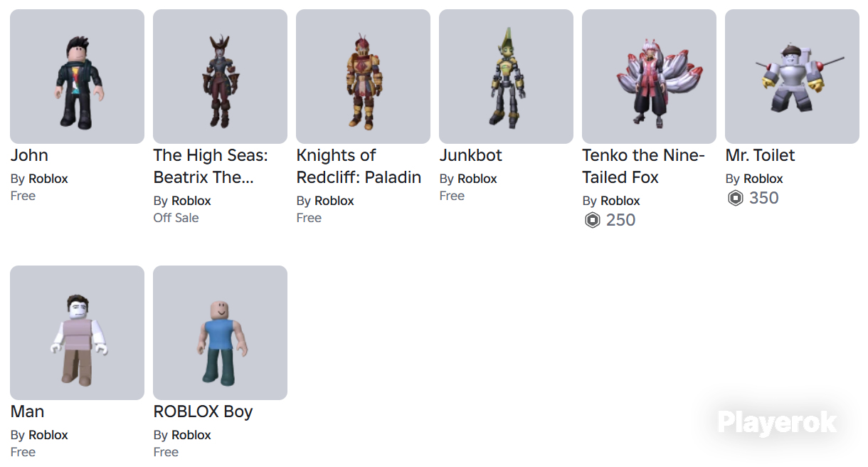The height and width of the screenshot is (467, 868).
Task: Click the Robux icon beside 250
Action: (592, 220)
